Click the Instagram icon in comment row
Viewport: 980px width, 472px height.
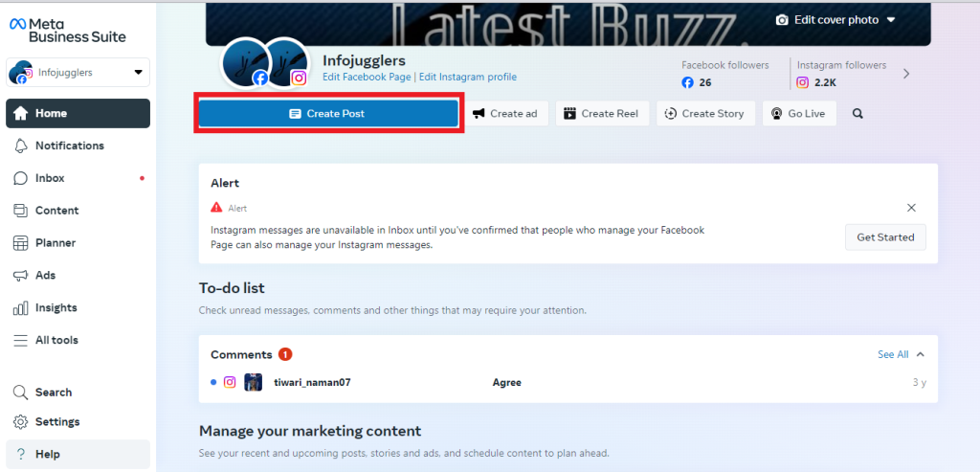[x=230, y=382]
